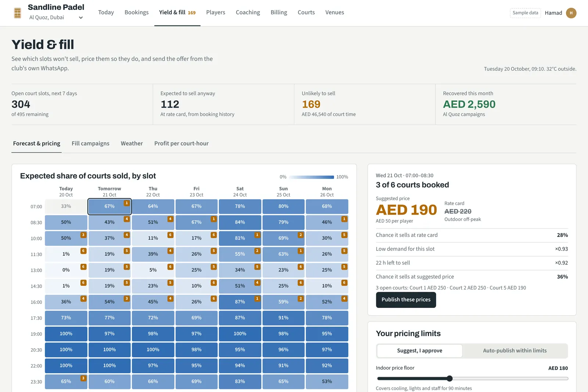This screenshot has height=392, width=588.
Task: Select the Yield & fill nav tab
Action: 177,12
